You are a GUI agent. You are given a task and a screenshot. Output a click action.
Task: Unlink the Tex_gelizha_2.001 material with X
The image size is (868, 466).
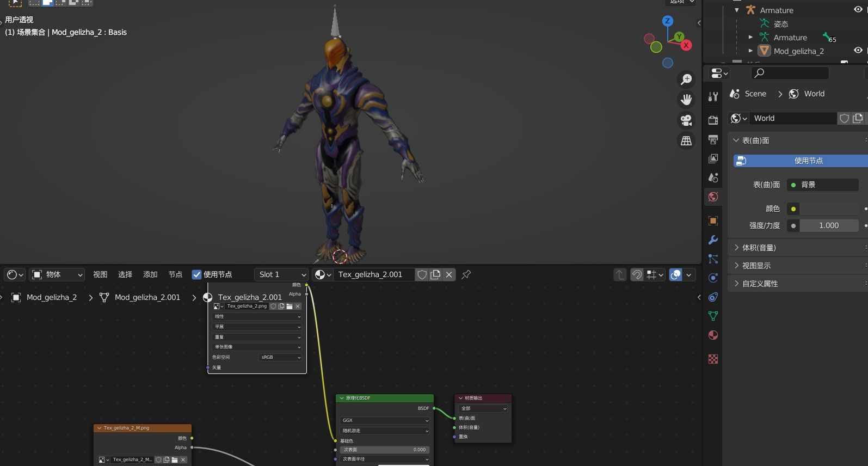[x=449, y=275]
